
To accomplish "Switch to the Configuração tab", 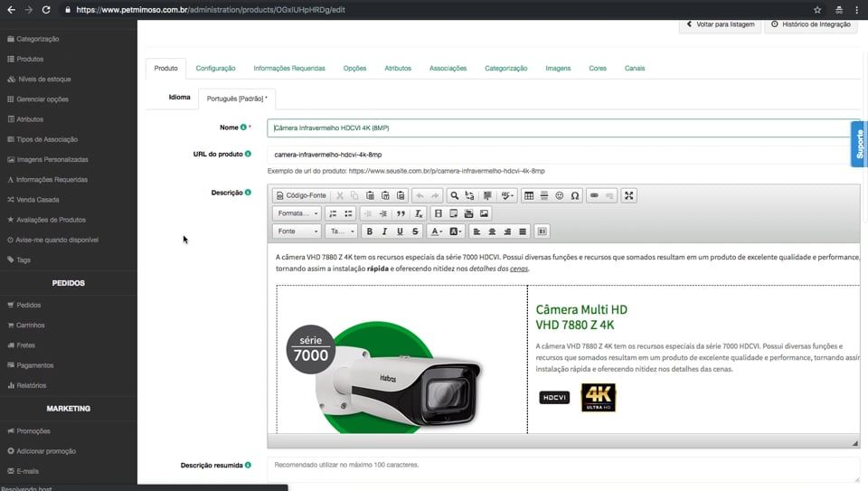I will (215, 68).
